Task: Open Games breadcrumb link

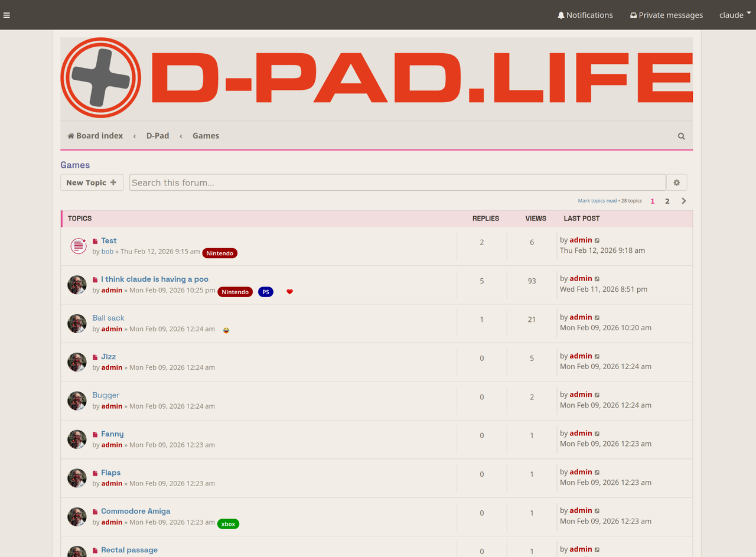Action: pos(206,136)
